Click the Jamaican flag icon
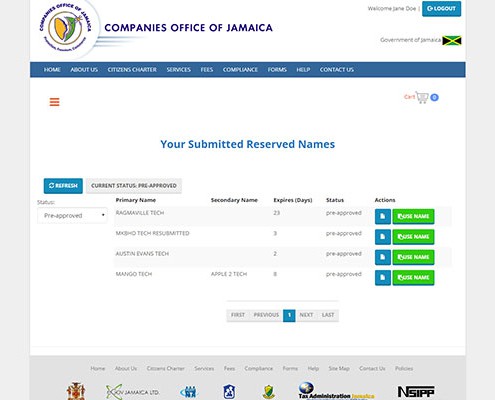The image size is (495, 400). pos(452,40)
